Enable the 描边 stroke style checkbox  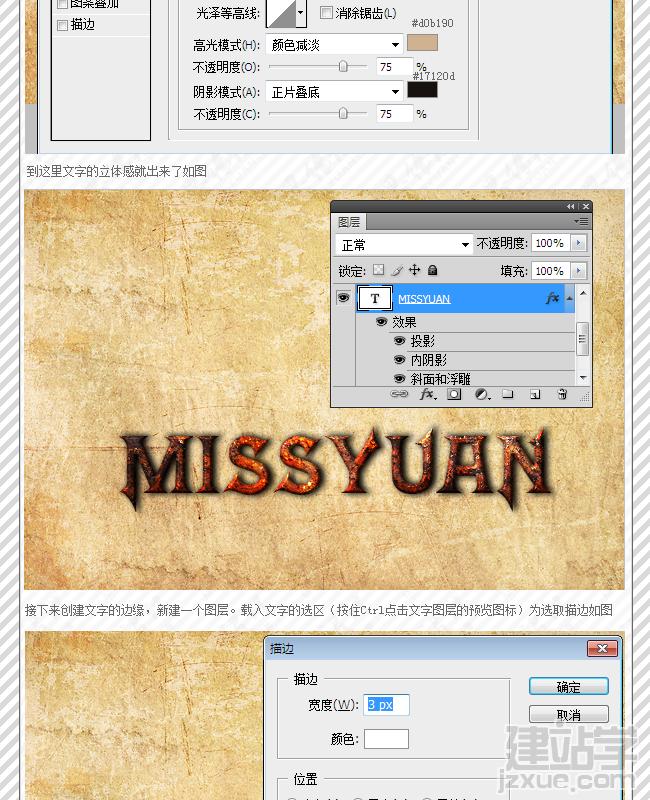pos(63,25)
